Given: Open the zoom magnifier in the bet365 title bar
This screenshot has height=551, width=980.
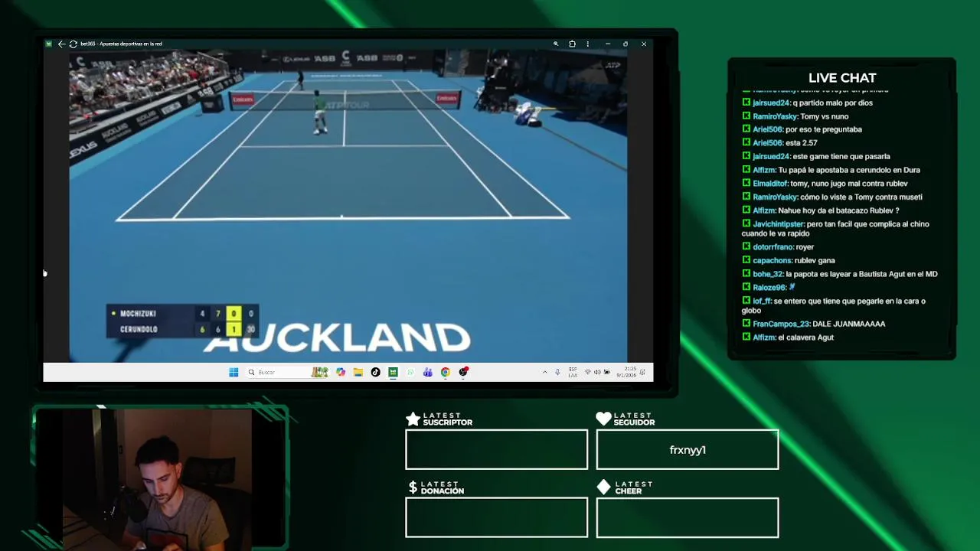Looking at the screenshot, I should click(556, 44).
